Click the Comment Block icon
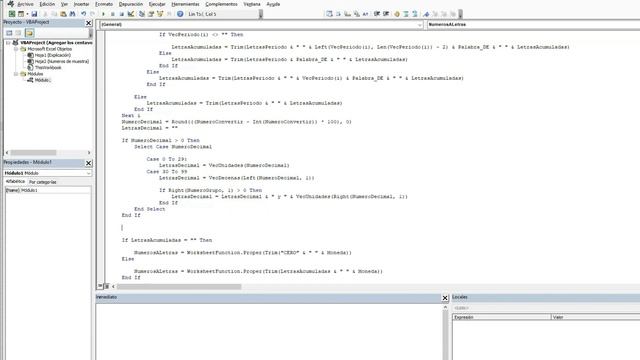The height and width of the screenshot is (360, 640). [x=406, y=14]
